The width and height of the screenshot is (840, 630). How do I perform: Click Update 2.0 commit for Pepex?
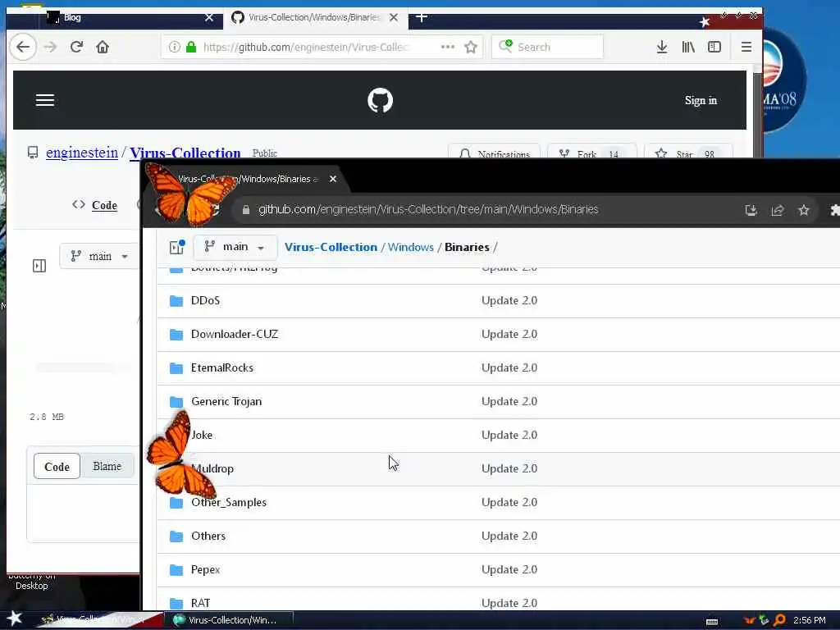coord(509,570)
